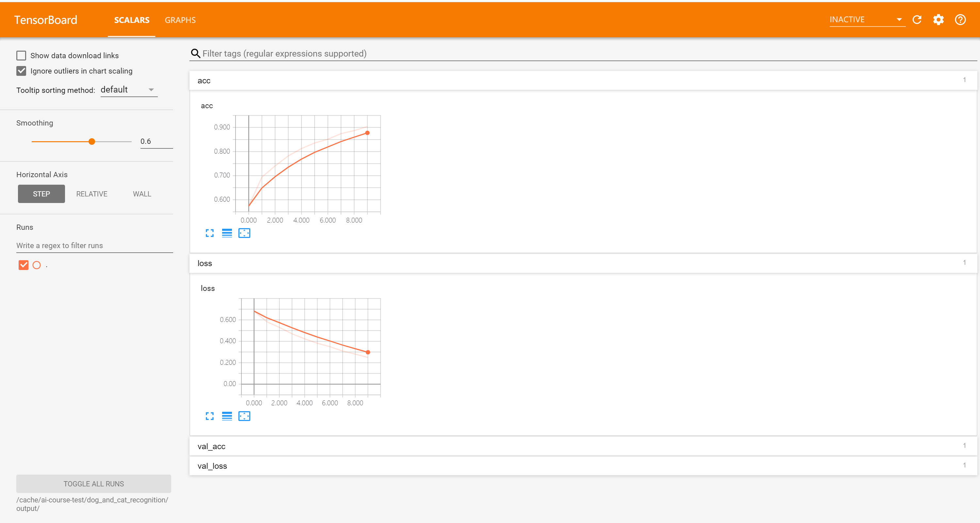
Task: Open the Tooltip sorting method dropdown
Action: tap(129, 90)
